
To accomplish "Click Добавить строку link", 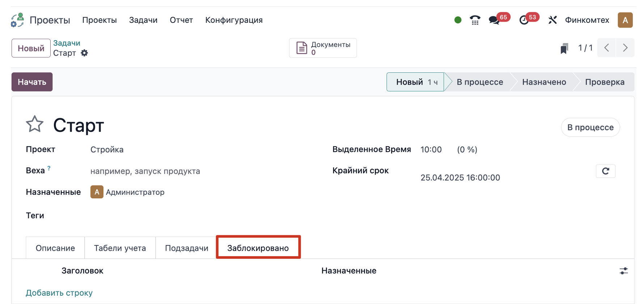I will (59, 293).
